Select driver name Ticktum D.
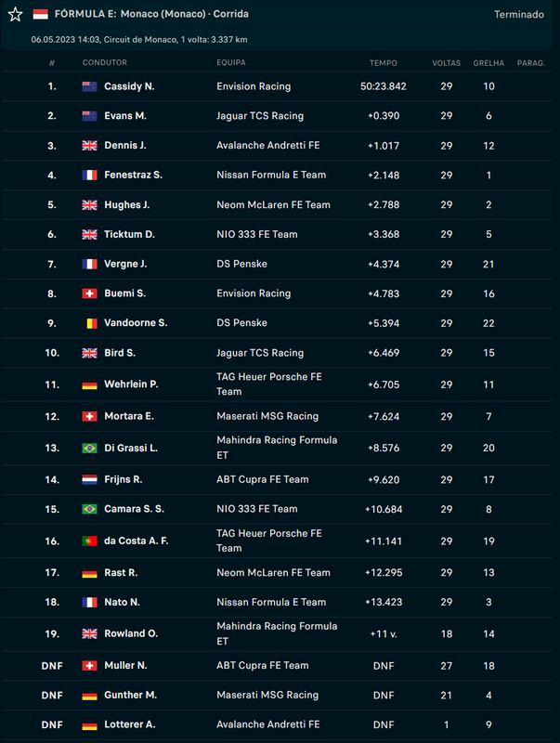 (129, 234)
